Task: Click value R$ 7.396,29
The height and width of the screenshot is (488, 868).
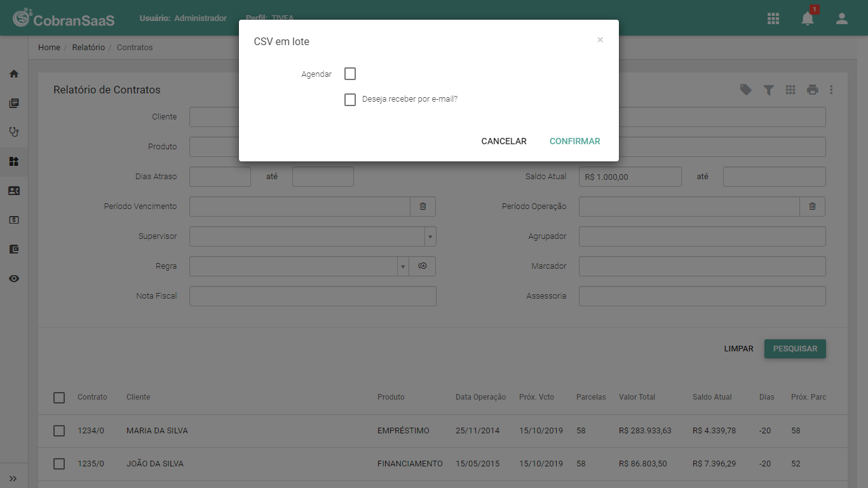Action: pos(714,464)
